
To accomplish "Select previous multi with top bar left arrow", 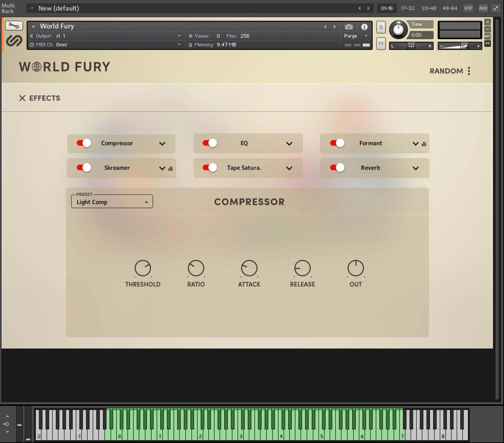I will click(359, 8).
